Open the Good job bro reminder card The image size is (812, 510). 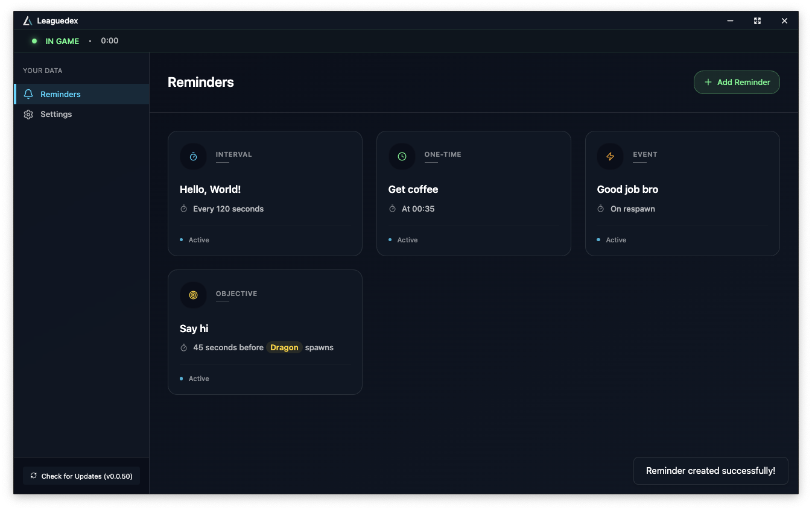[x=682, y=194]
